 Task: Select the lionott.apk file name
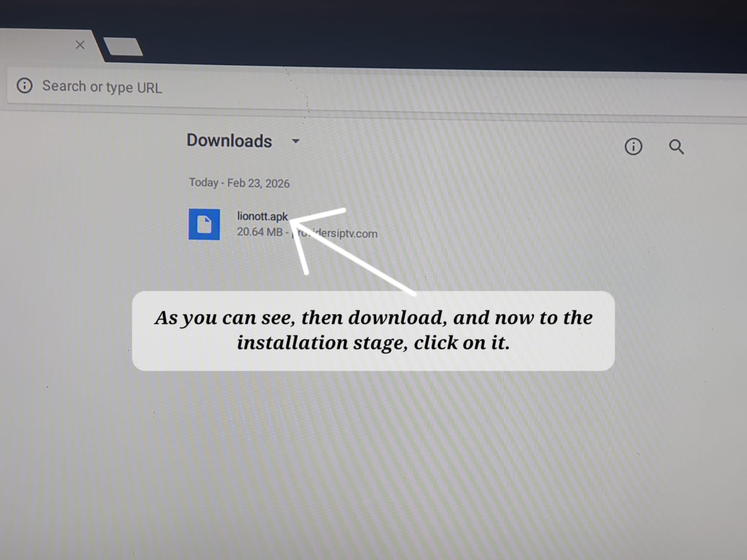[262, 216]
